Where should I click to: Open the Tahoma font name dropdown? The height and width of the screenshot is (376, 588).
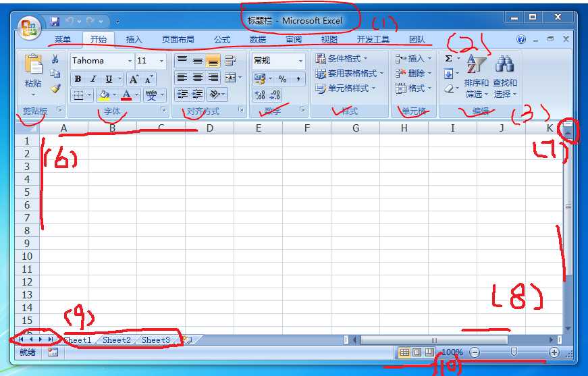click(130, 61)
